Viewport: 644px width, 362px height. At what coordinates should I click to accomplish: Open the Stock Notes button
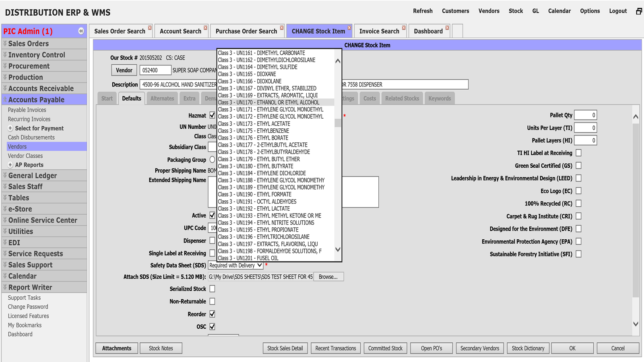click(x=161, y=348)
